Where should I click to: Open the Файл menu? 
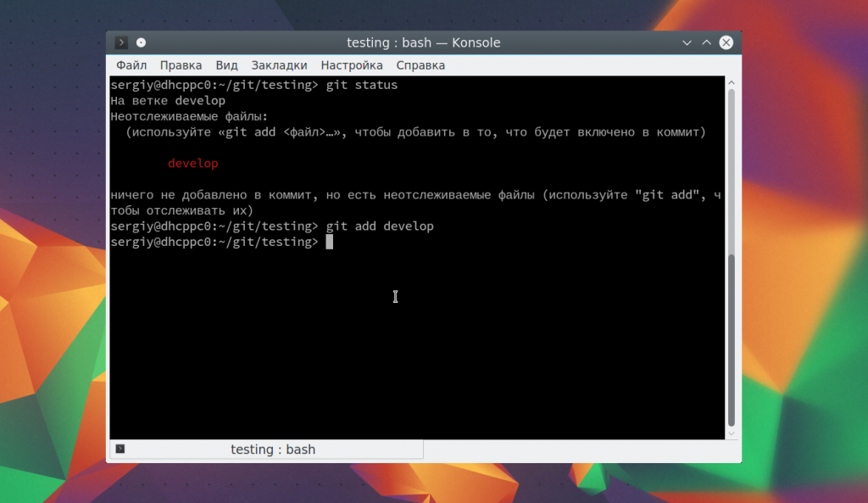click(x=131, y=65)
